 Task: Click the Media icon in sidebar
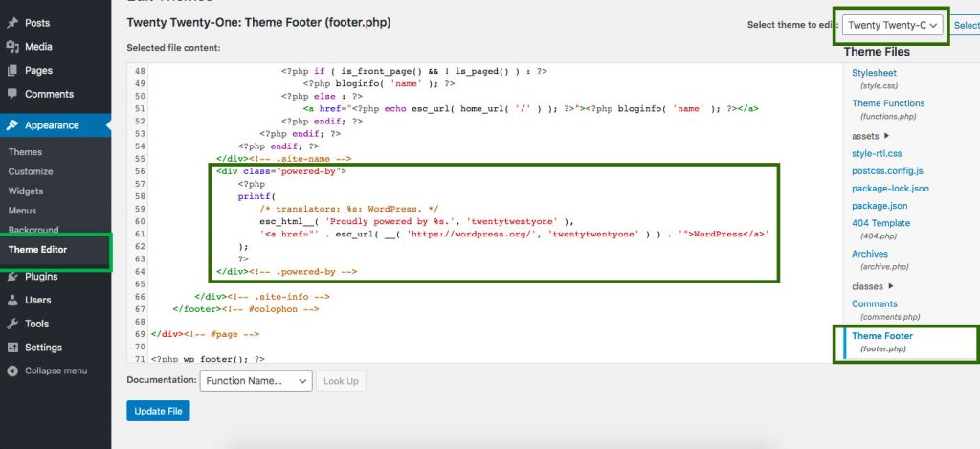(x=12, y=47)
